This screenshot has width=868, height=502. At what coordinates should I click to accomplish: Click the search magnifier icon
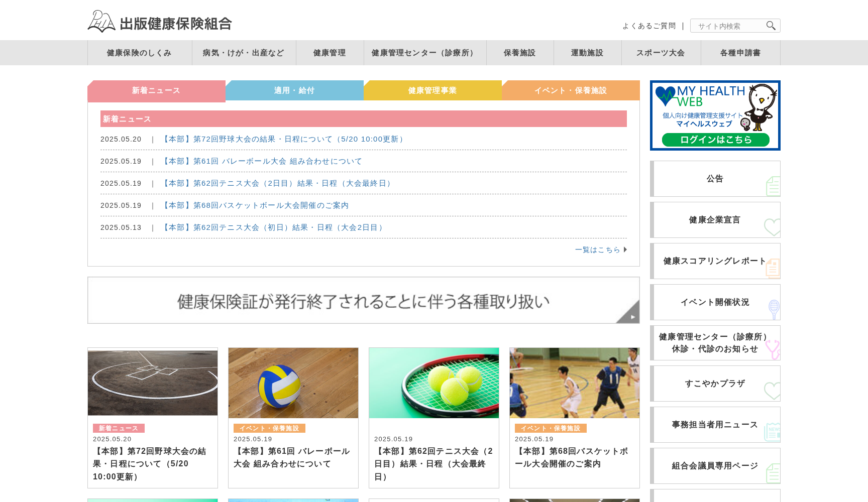[771, 26]
